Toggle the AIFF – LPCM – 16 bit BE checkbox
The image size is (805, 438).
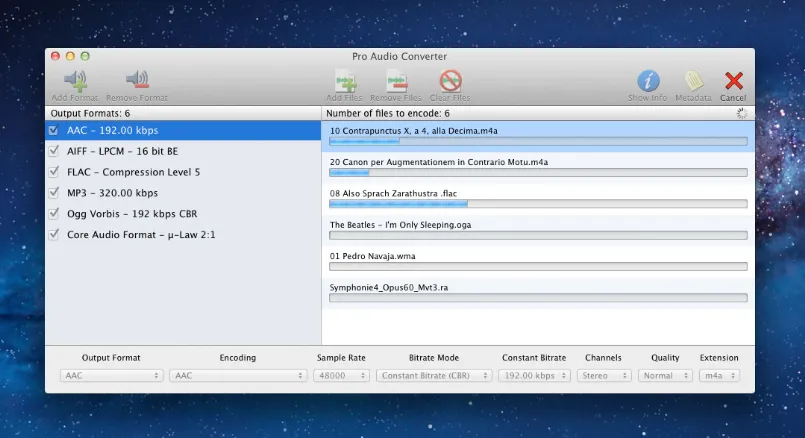coord(53,151)
